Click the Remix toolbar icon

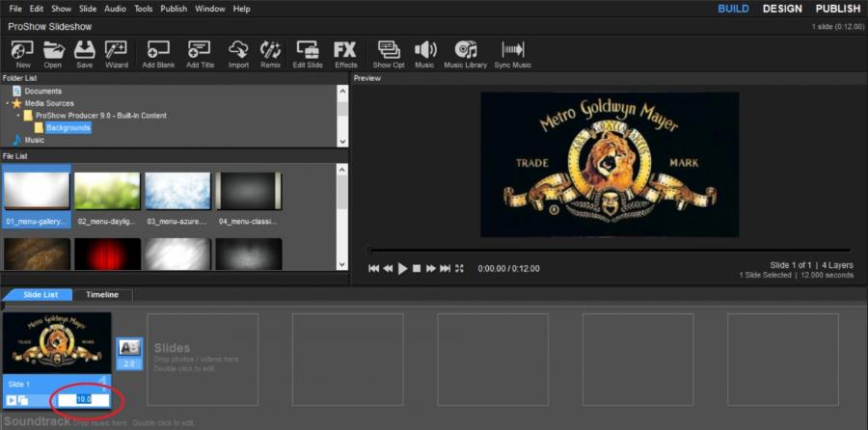click(x=270, y=54)
